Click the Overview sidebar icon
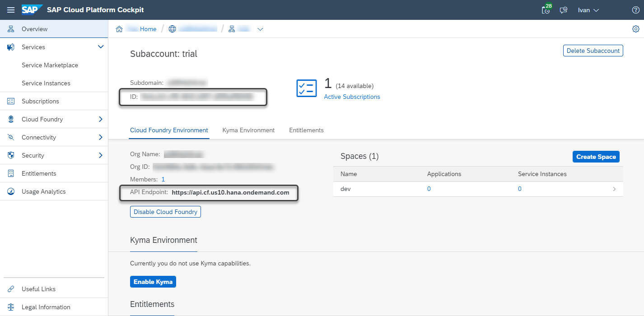The width and height of the screenshot is (644, 316). coord(11,29)
